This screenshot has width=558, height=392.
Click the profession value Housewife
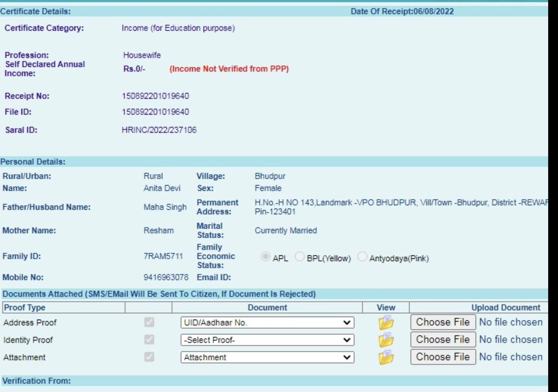pyautogui.click(x=142, y=55)
